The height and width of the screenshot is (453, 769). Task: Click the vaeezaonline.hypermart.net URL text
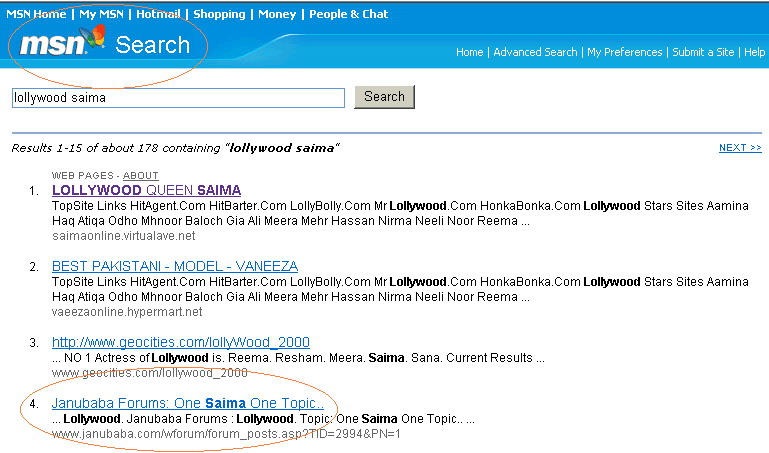click(x=127, y=312)
